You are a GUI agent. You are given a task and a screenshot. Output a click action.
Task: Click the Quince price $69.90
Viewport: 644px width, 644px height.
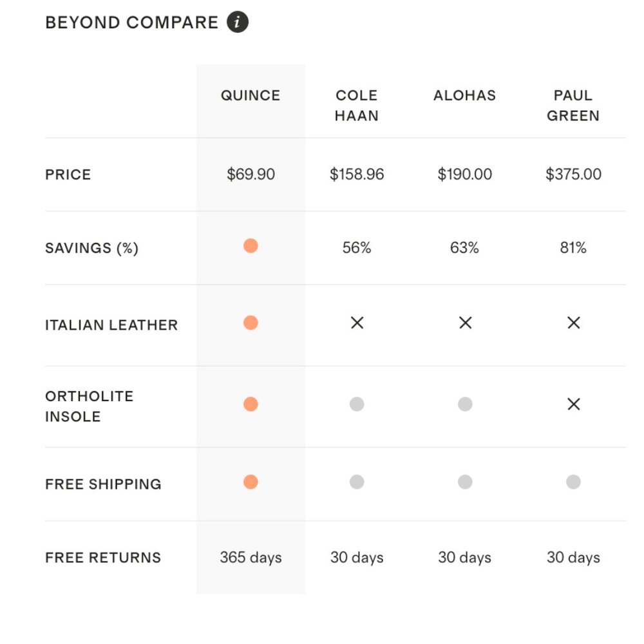point(251,175)
